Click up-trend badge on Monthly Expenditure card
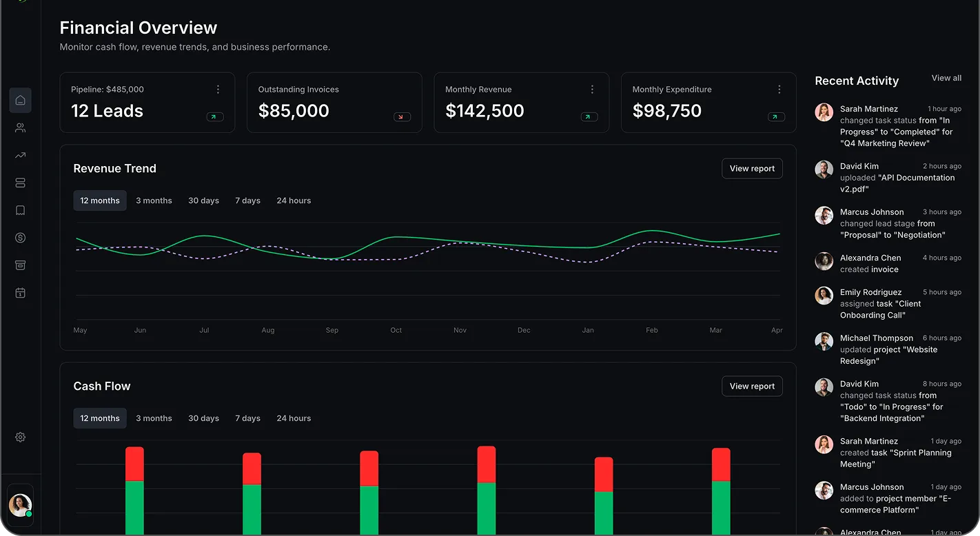 777,117
